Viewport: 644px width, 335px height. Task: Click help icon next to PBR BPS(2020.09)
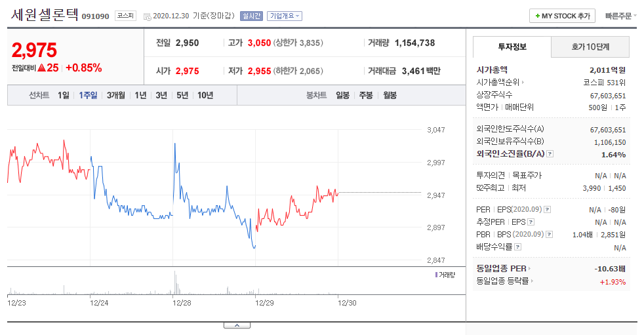click(x=549, y=235)
